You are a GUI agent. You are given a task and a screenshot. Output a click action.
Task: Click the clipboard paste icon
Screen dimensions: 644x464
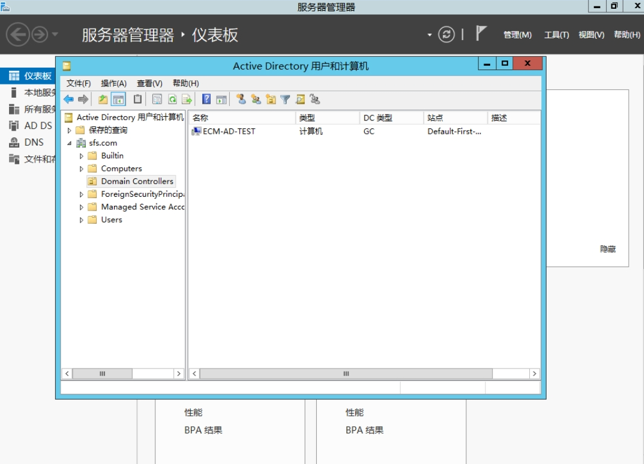click(x=138, y=99)
